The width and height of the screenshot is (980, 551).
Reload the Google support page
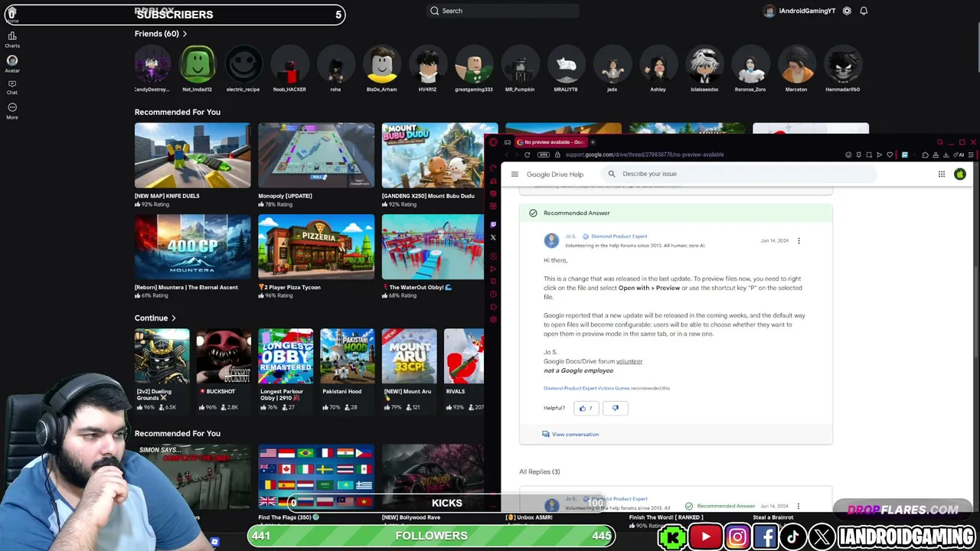527,155
